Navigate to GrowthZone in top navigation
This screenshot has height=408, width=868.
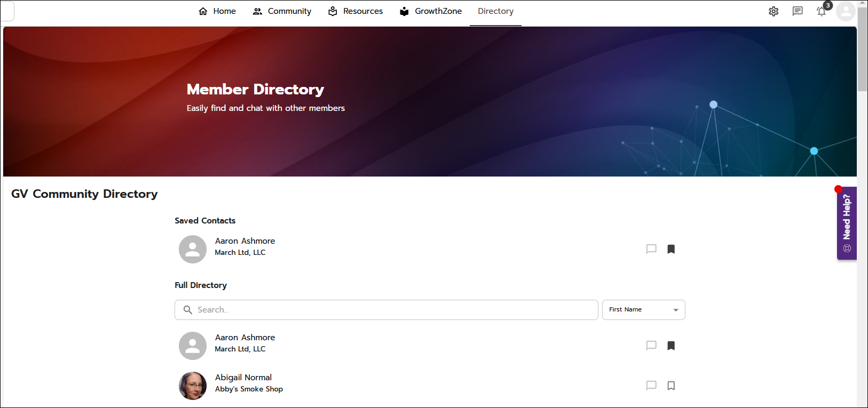431,11
